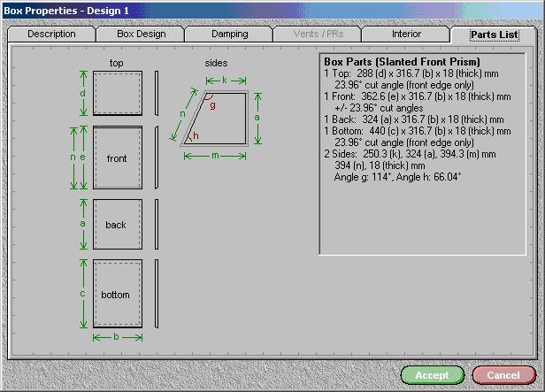Click the trapezoid sides diagram
The image size is (545, 392).
click(x=217, y=117)
